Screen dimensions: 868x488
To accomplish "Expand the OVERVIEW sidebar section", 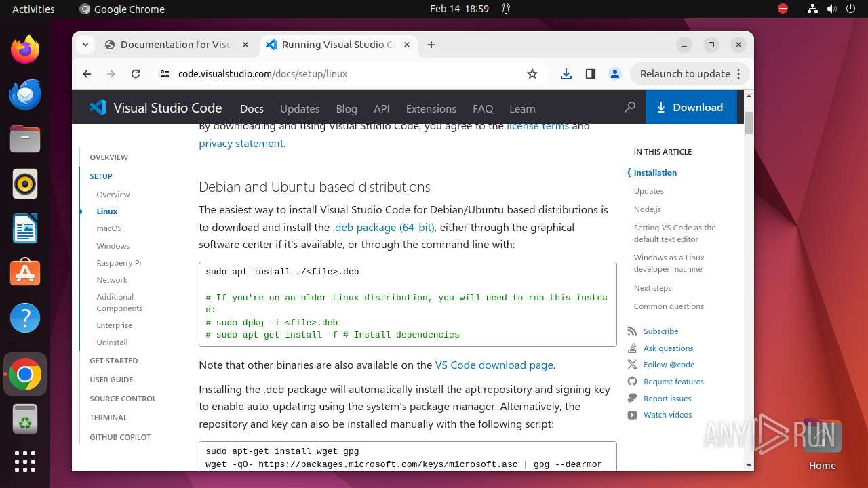I will coord(108,157).
